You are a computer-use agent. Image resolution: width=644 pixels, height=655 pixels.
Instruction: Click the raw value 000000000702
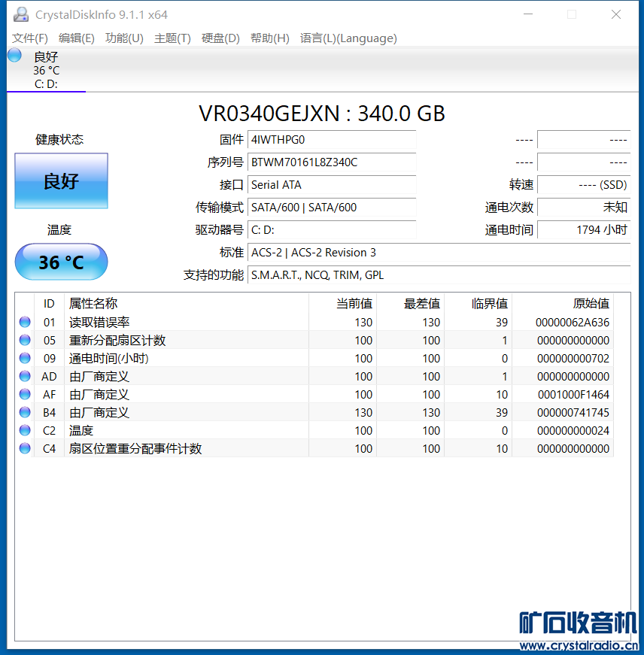[x=573, y=358]
